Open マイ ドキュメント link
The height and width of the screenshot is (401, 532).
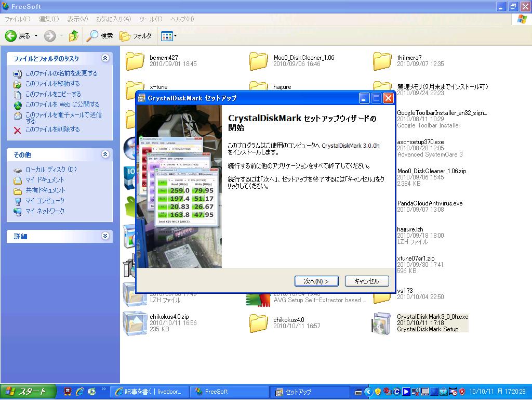click(45, 180)
